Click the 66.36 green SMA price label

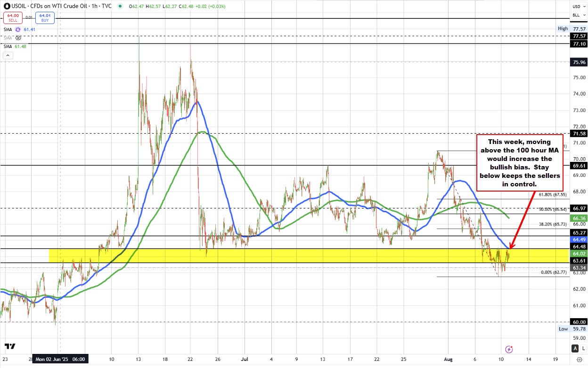tap(578, 218)
